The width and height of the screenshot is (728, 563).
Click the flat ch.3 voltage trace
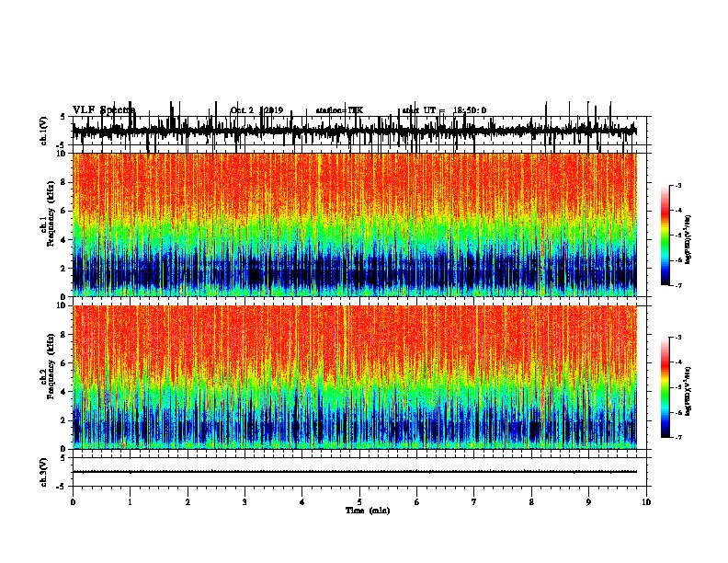pos(354,472)
